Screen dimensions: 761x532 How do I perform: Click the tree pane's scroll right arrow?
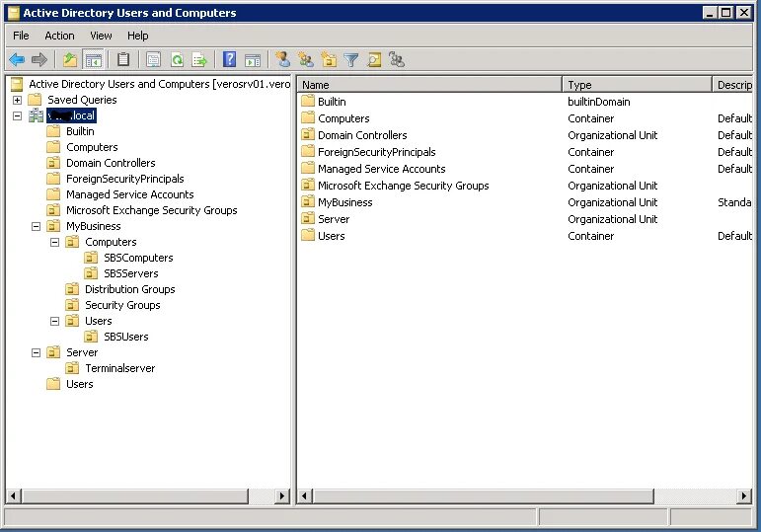coord(281,496)
